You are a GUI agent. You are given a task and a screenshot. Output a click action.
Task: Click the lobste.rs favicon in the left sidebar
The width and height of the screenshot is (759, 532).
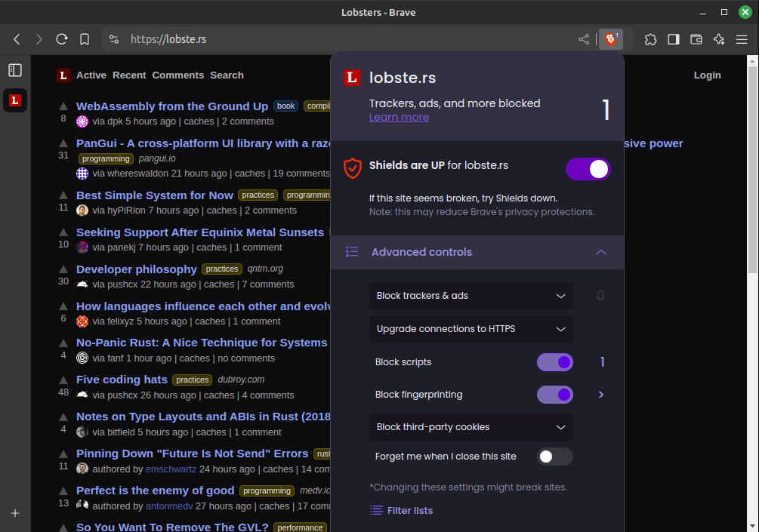tap(15, 100)
